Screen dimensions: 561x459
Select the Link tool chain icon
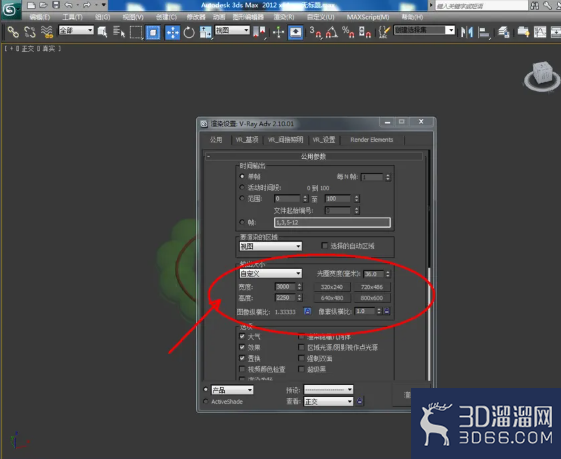[x=13, y=33]
